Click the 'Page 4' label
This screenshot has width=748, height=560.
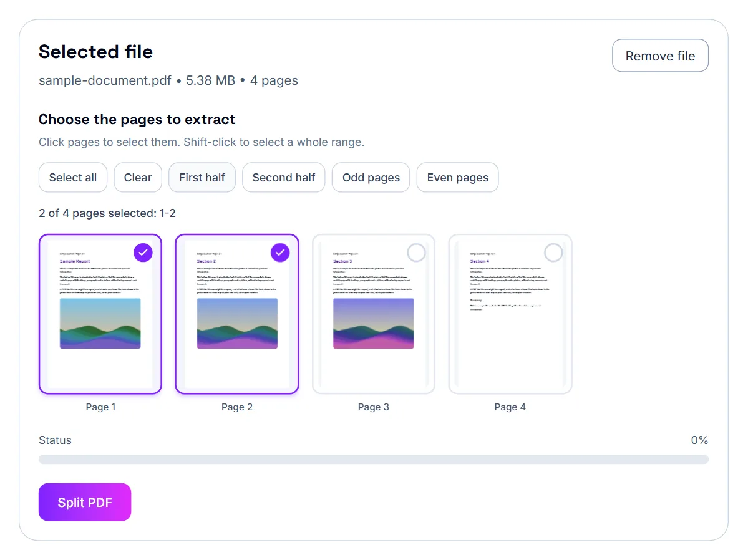[x=510, y=407]
